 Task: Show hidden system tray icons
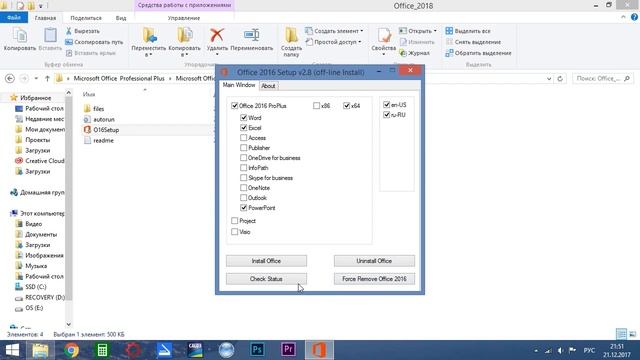536,351
